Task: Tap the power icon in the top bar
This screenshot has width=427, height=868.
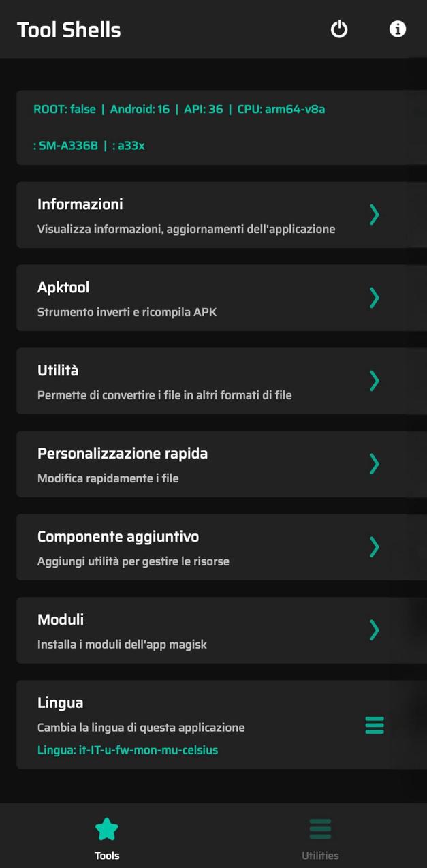Action: pyautogui.click(x=338, y=29)
